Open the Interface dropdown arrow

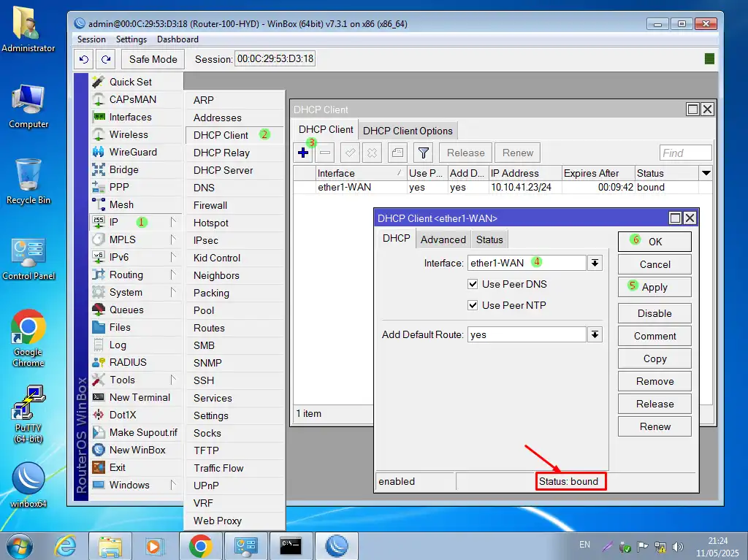point(595,263)
